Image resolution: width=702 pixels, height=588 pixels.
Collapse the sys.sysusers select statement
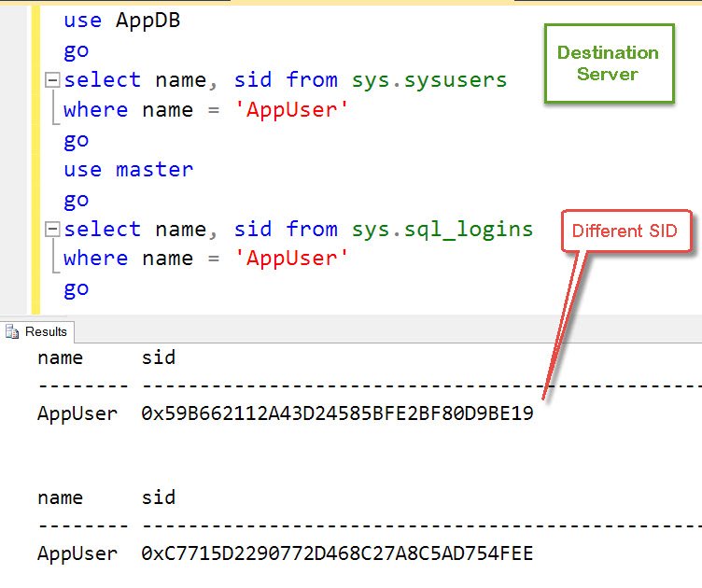tap(52, 80)
